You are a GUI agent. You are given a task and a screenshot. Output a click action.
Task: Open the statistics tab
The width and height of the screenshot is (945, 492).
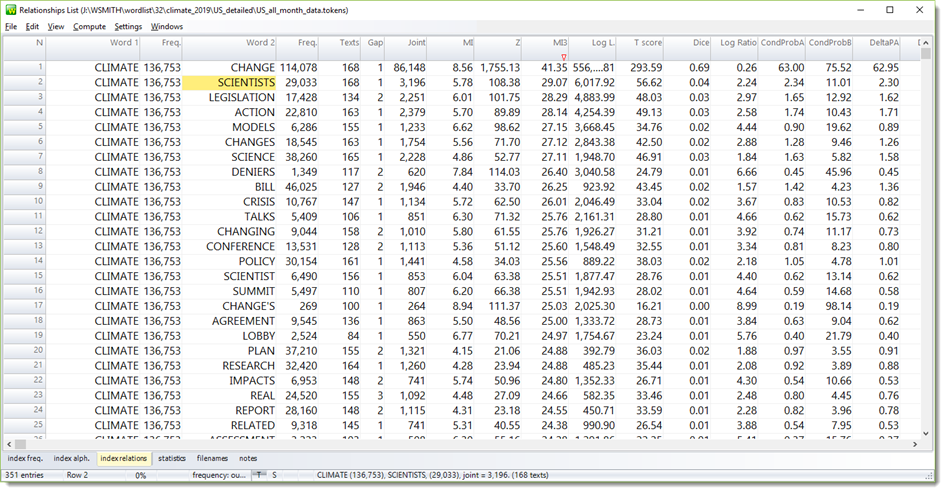[172, 458]
